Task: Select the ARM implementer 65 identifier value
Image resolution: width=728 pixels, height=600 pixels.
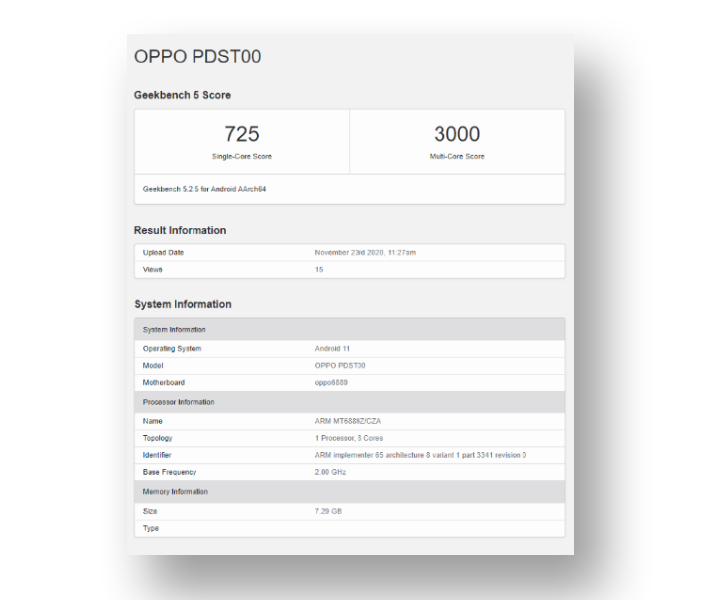Action: click(x=420, y=455)
